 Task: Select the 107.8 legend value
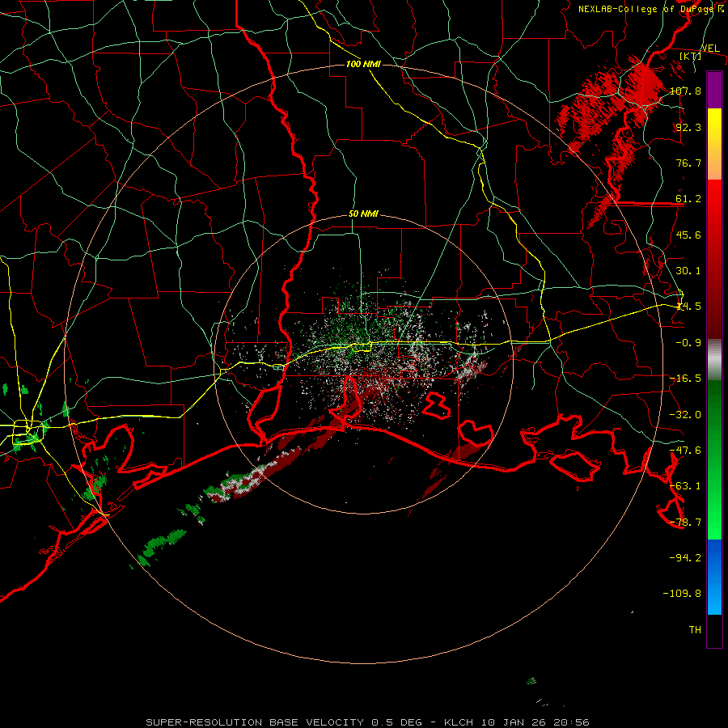(685, 91)
